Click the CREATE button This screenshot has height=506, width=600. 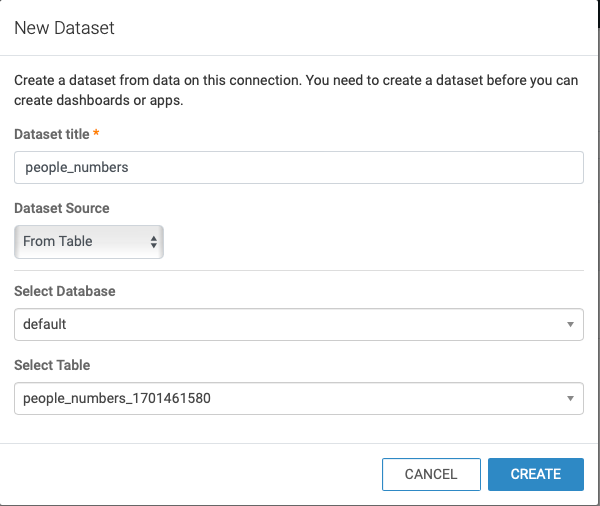[536, 474]
